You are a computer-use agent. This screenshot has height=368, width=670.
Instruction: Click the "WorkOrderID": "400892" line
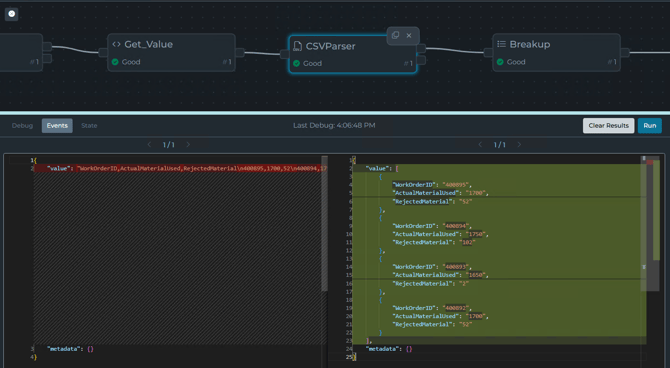tap(432, 308)
